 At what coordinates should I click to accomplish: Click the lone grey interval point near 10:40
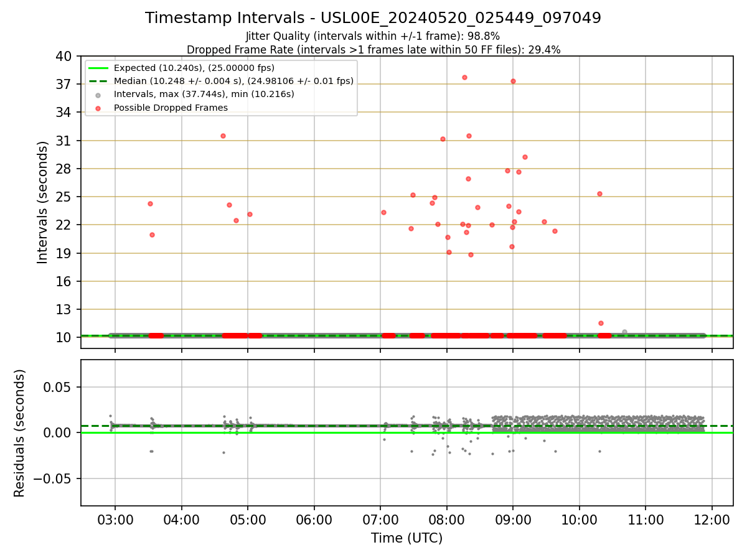tap(624, 332)
